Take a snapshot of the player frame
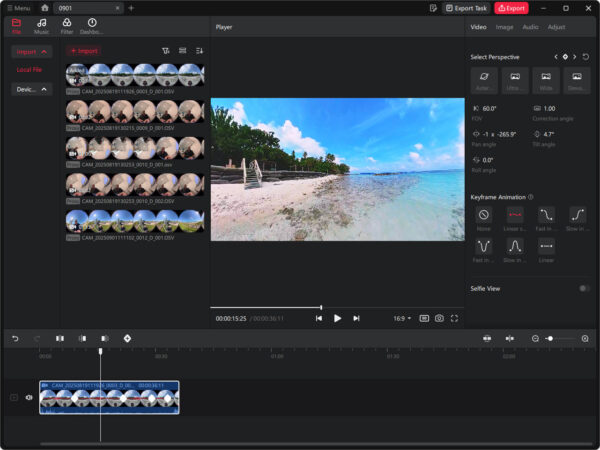 click(x=439, y=318)
